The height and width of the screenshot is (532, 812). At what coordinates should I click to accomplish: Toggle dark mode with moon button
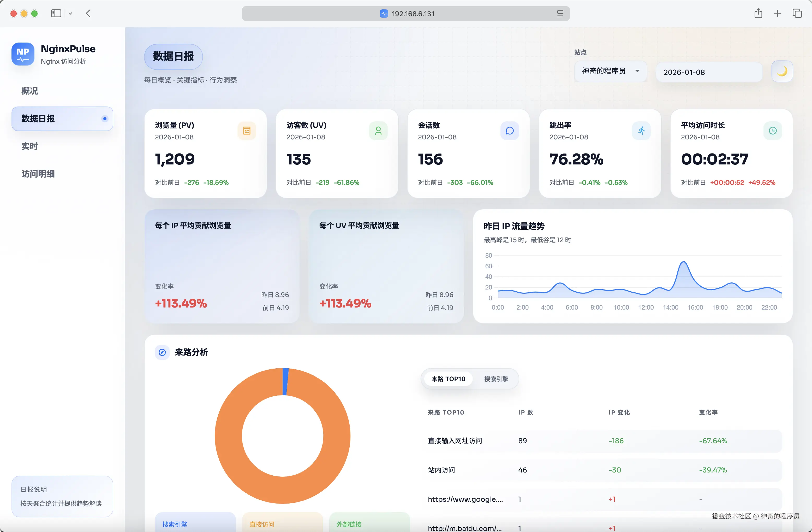tap(782, 71)
